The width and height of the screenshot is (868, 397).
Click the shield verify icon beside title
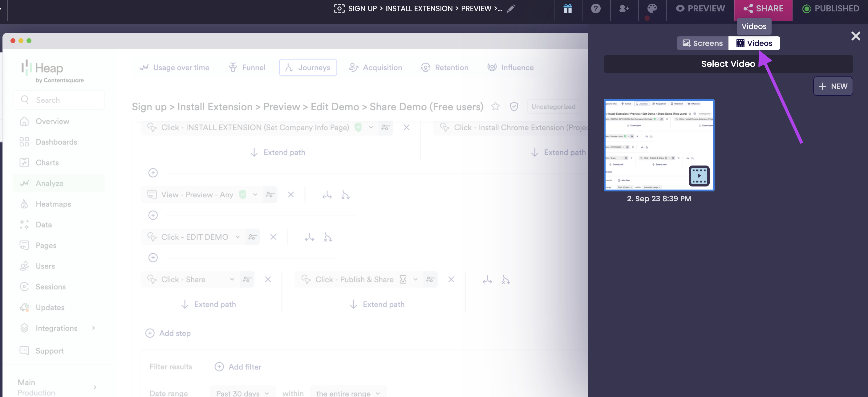[514, 107]
